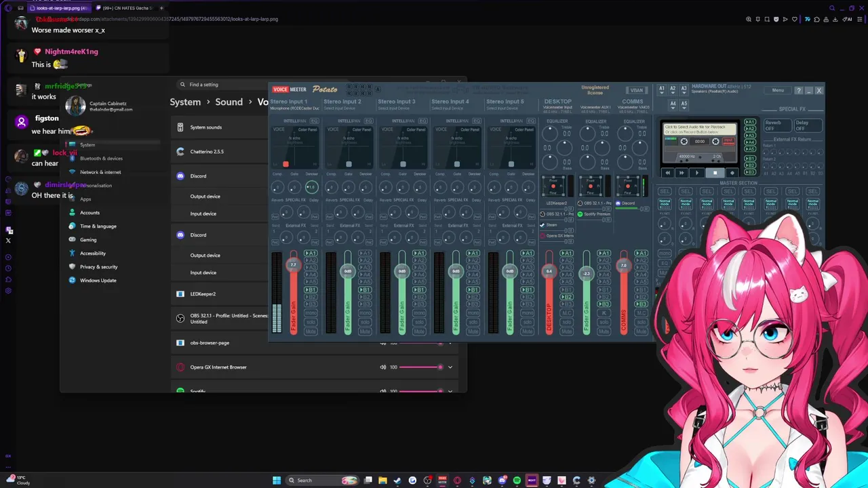Open EQ for Stereo Input 1
This screenshot has height=488, width=868.
coord(314,121)
